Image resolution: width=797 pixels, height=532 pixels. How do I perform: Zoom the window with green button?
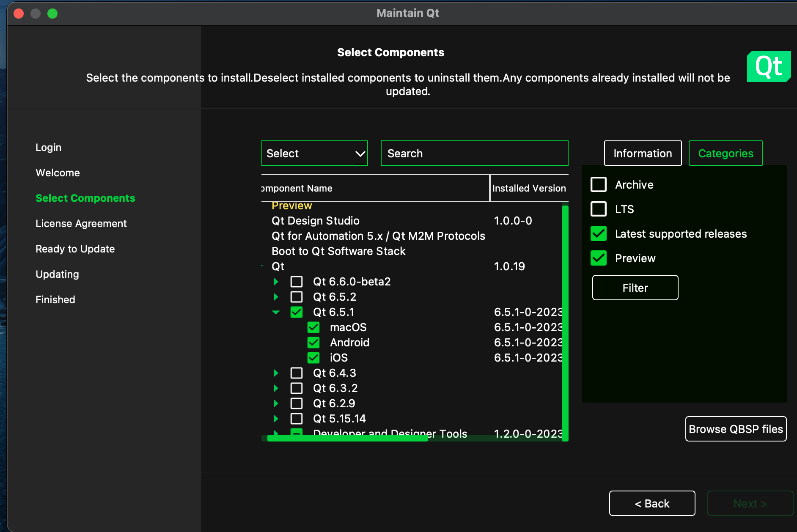pos(52,14)
